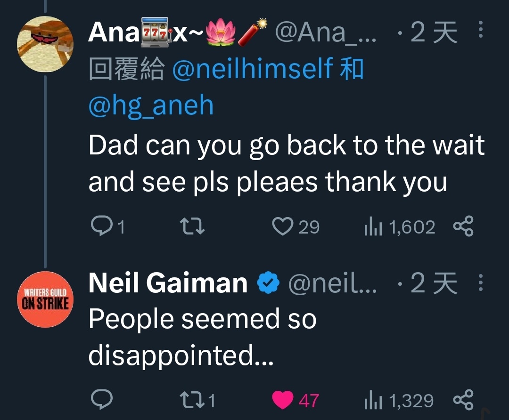
Task: Open the @Ana_ handle link
Action: (x=326, y=32)
